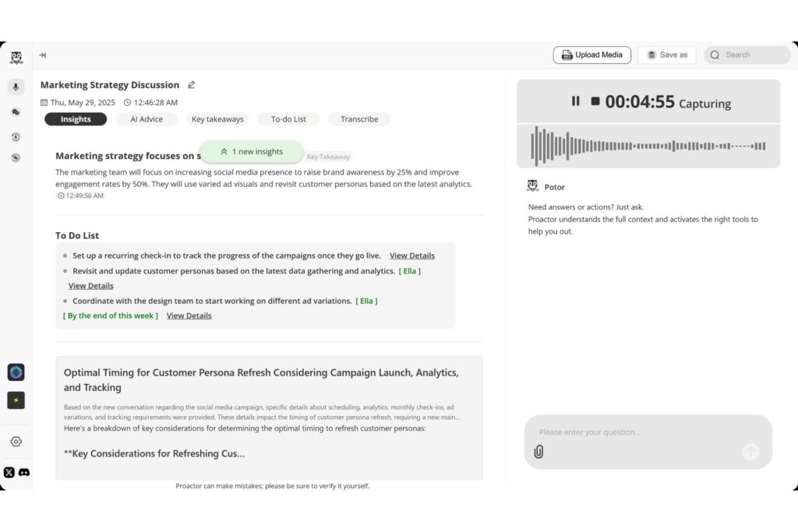Click the microphone icon in the sidebar
This screenshot has height=532, width=798.
[x=16, y=87]
